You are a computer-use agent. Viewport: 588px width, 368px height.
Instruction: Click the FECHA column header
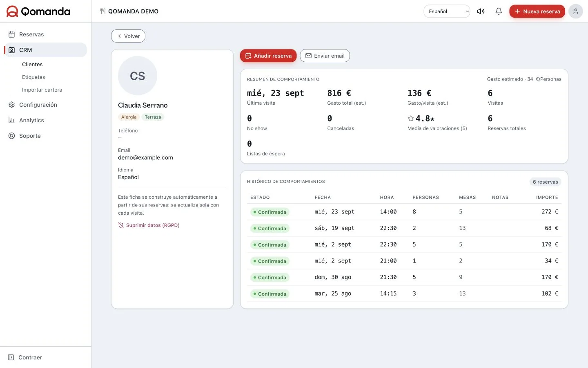tap(323, 197)
